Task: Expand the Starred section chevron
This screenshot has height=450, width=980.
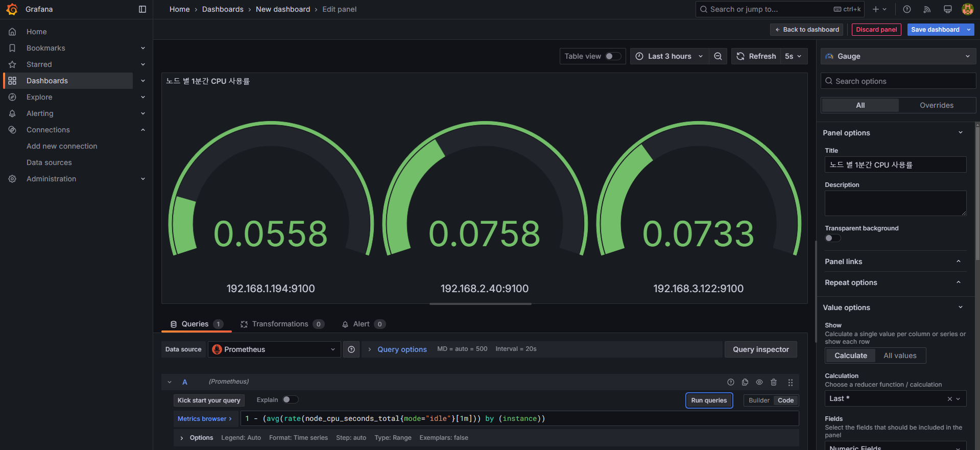Action: [143, 64]
